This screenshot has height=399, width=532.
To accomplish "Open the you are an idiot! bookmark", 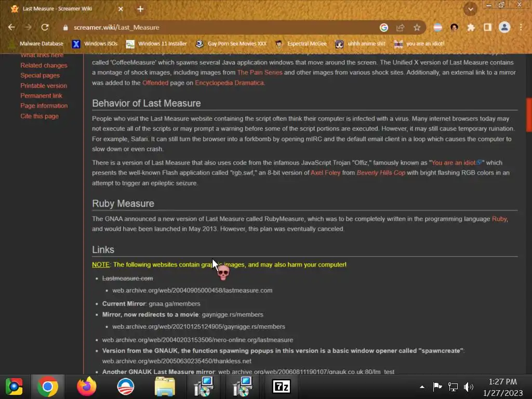I will [x=419, y=44].
